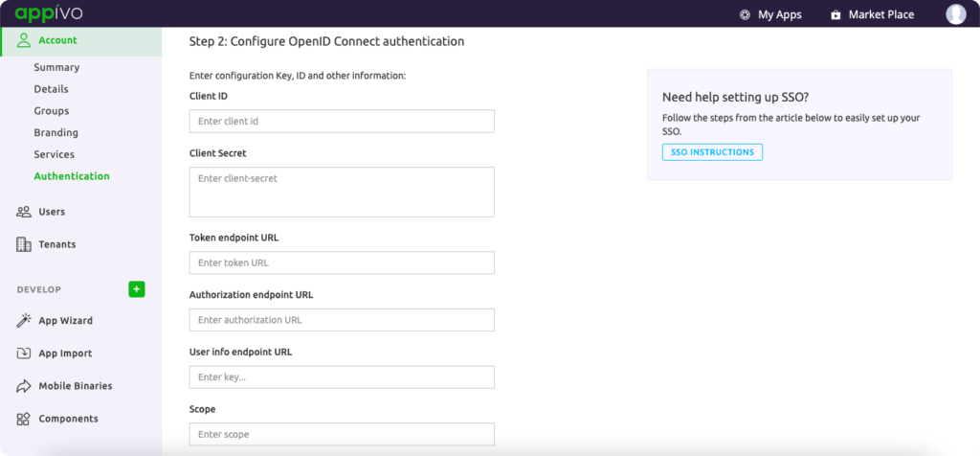Focus the Client Secret text area
The height and width of the screenshot is (456, 980).
pos(342,192)
